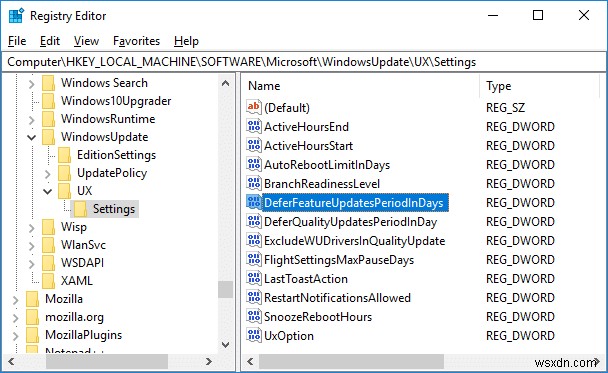Select the mozilla.org key label
The height and width of the screenshot is (373, 608).
tap(74, 317)
